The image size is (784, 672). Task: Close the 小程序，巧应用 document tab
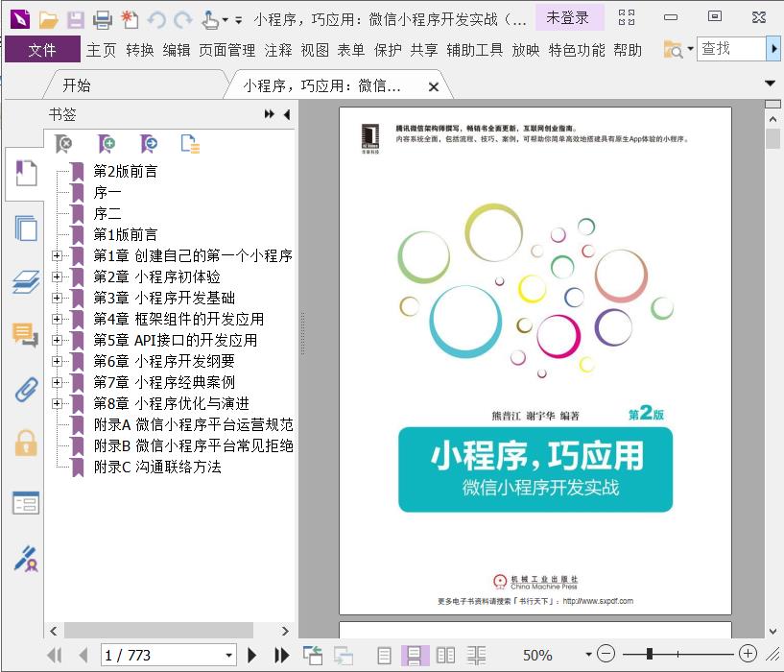pos(434,87)
